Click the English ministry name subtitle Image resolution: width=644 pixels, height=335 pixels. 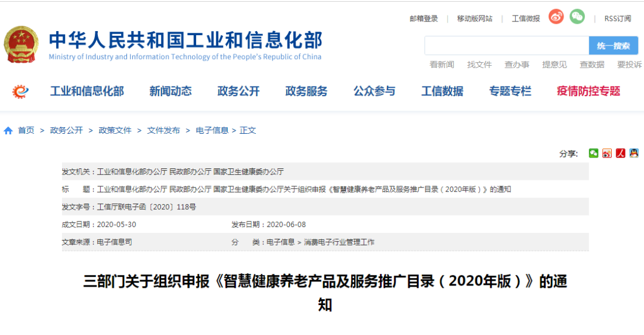click(x=185, y=57)
